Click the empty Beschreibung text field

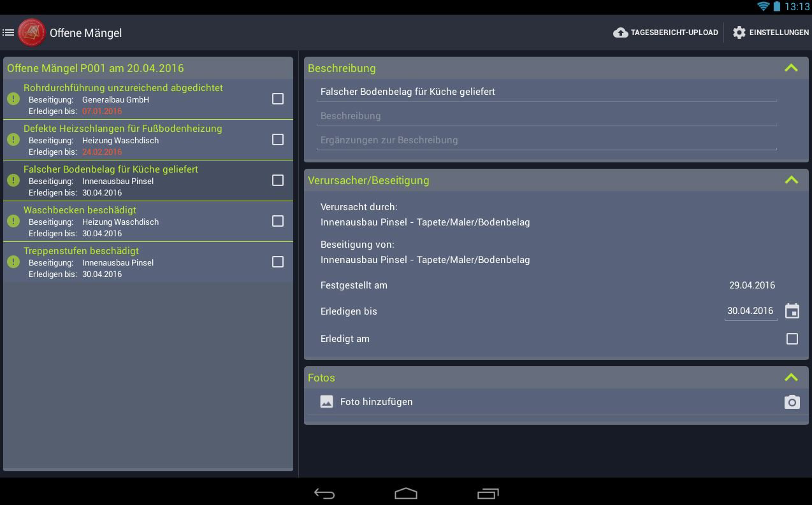pos(547,116)
